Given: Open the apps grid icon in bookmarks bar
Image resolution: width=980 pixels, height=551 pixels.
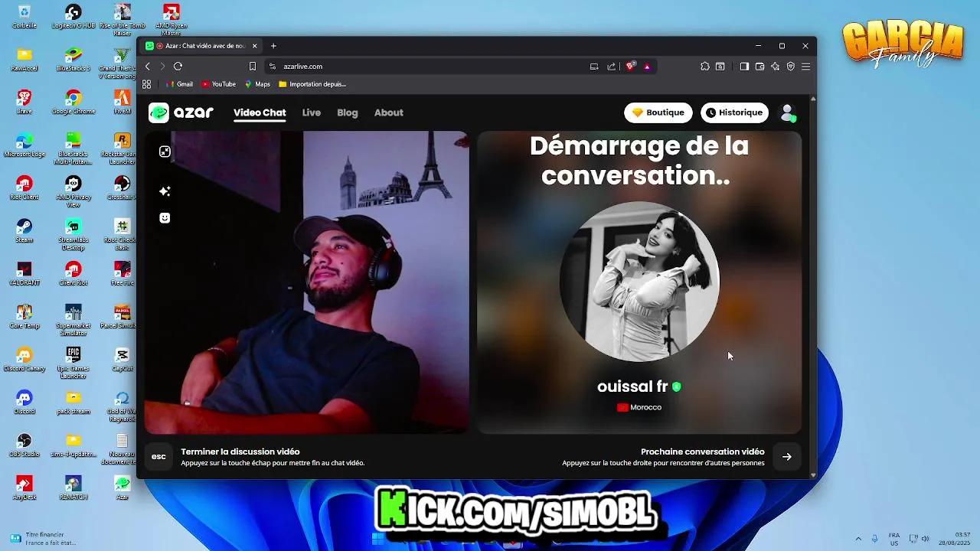Looking at the screenshot, I should 147,84.
